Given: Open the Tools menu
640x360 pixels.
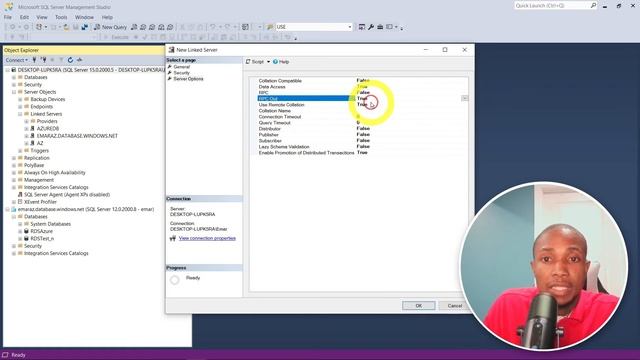Looking at the screenshot, I should pyautogui.click(x=61, y=17).
